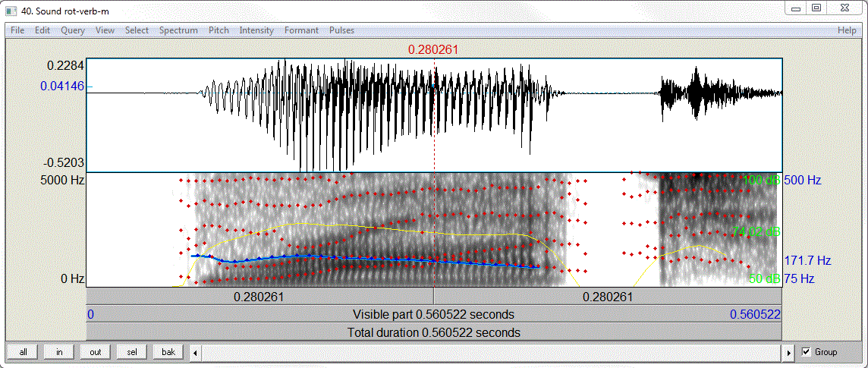Click the 'out' zoom button

[x=96, y=352]
